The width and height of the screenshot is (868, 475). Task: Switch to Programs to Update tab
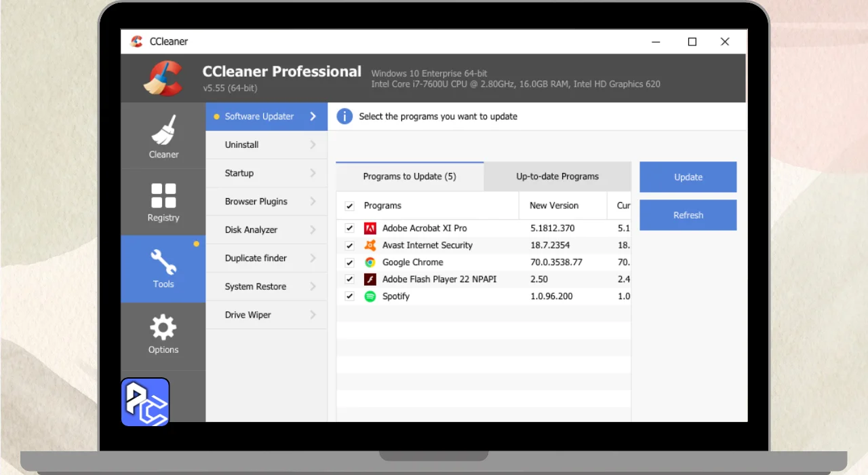point(410,176)
